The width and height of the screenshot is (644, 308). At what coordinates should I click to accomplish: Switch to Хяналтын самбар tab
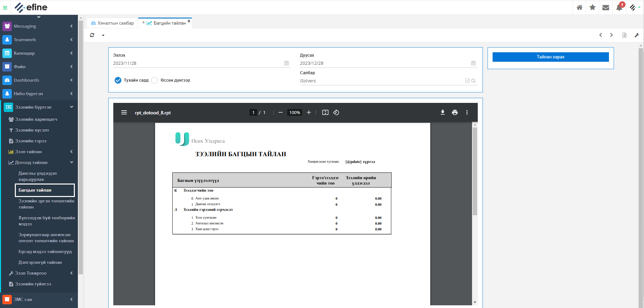[x=113, y=23]
